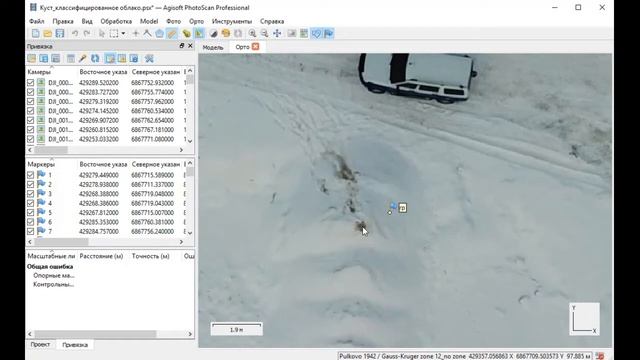Zoom in with the magnifier plus icon

[252, 33]
